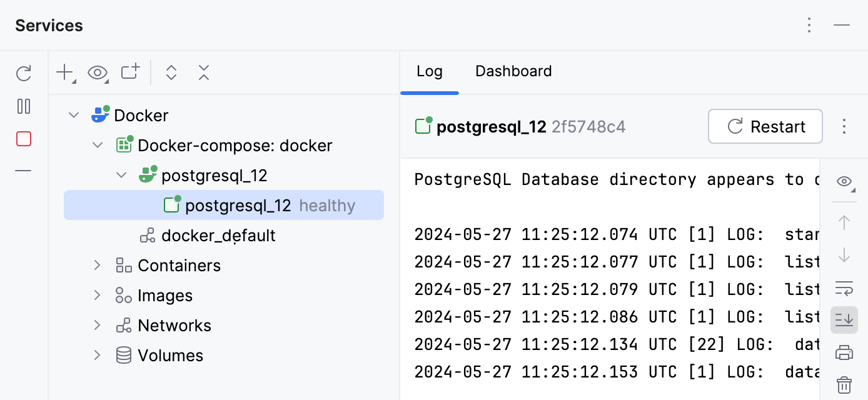Open the service in a new tab
Screen dimensions: 868x400
(129, 72)
